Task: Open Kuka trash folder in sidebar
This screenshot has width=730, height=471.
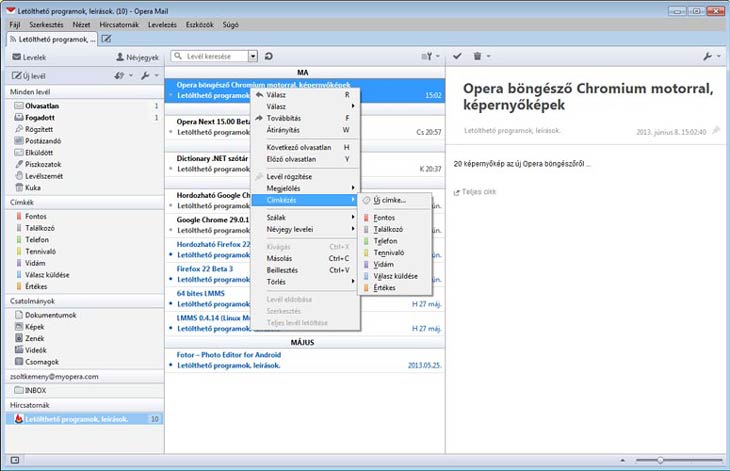Action: (x=32, y=187)
